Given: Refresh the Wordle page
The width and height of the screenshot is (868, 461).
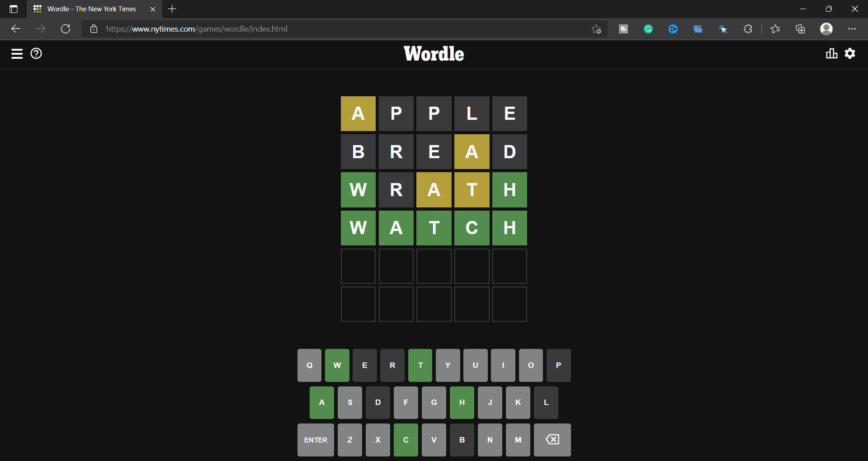Looking at the screenshot, I should [66, 29].
